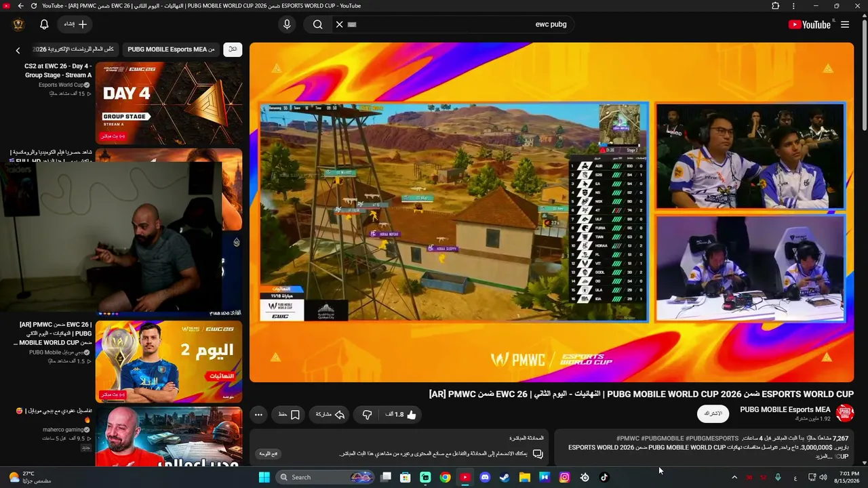Open more actions three-dot button
The image size is (868, 488).
click(258, 414)
